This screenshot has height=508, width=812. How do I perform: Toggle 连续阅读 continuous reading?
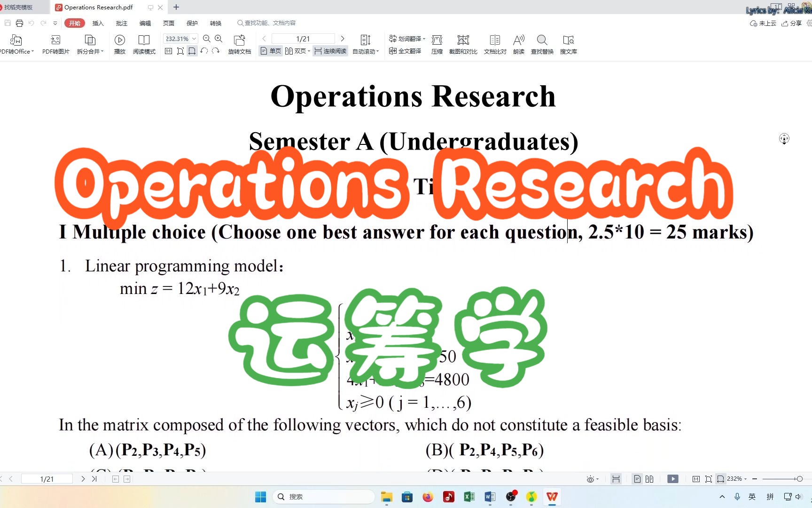coord(330,51)
